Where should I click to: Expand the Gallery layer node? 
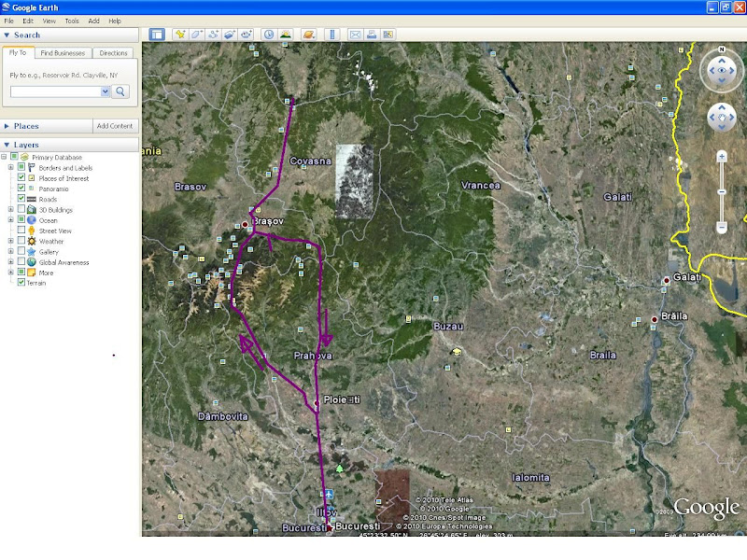point(10,251)
